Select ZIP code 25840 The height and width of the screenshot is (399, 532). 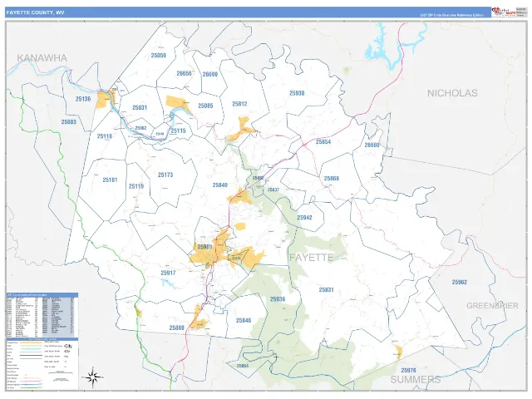coord(219,185)
